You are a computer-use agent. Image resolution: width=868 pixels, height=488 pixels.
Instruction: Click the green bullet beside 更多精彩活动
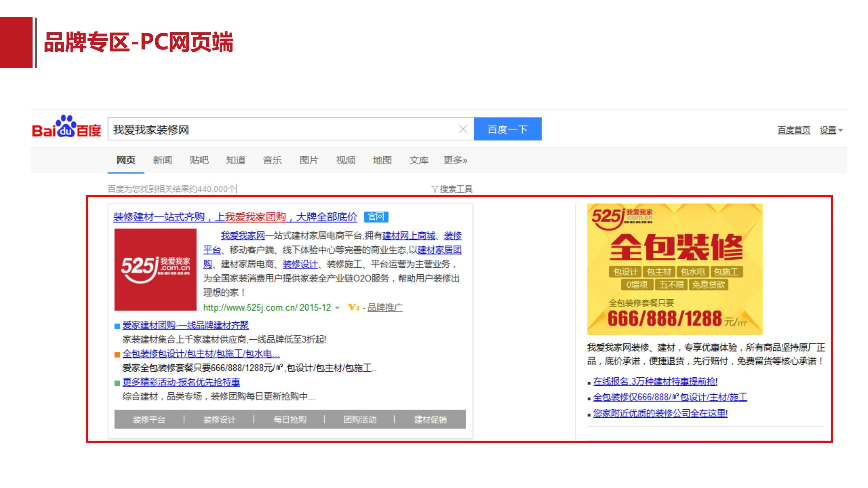pos(117,383)
